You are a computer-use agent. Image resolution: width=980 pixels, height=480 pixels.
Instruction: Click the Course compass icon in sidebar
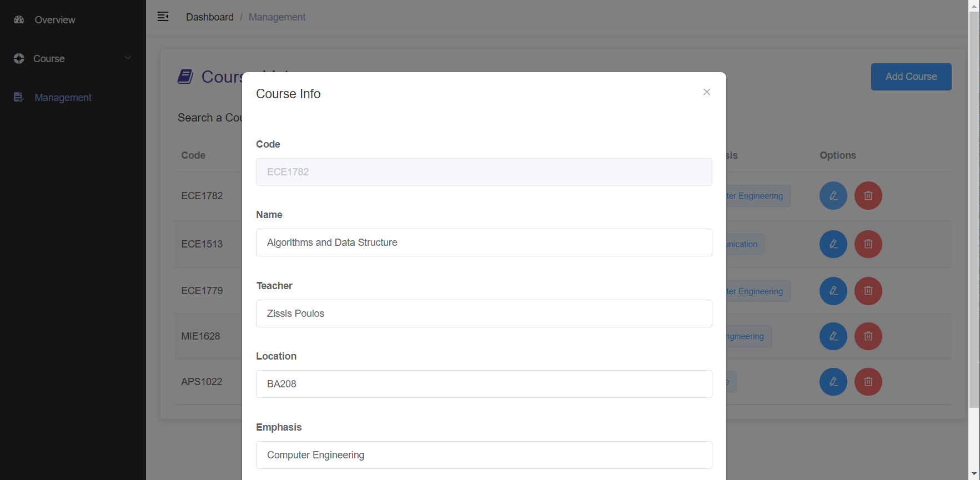click(19, 58)
